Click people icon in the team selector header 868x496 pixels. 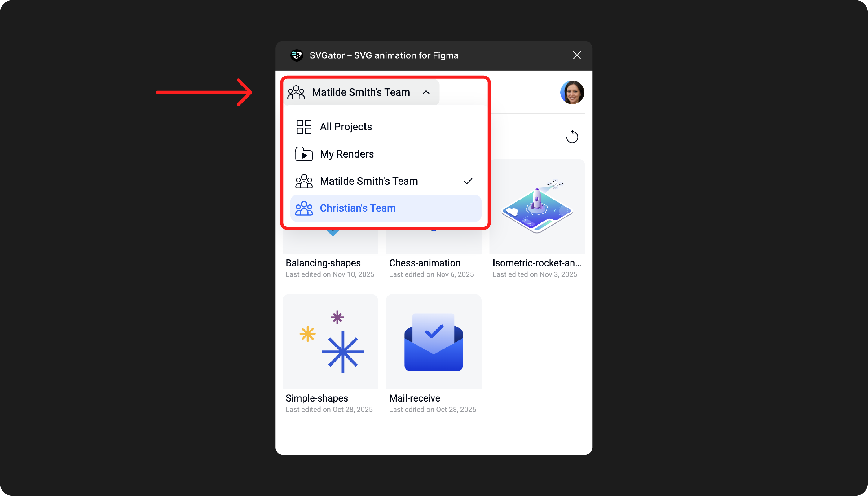tap(296, 92)
